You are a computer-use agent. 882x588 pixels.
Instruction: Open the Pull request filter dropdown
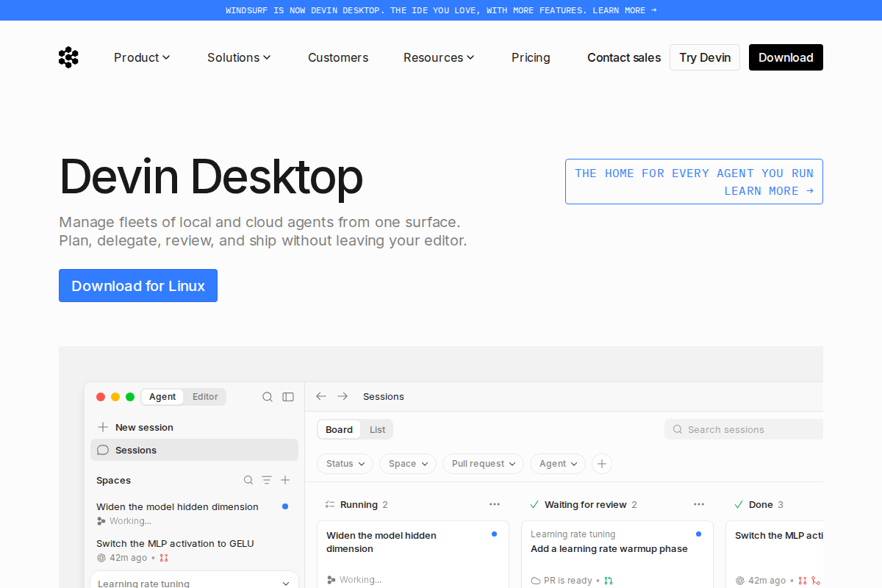point(483,464)
